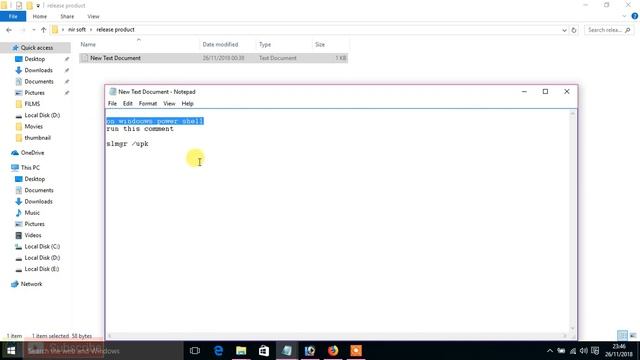Select OneDrive in navigation pane
Screen dimensions: 640x360
pyautogui.click(x=32, y=153)
